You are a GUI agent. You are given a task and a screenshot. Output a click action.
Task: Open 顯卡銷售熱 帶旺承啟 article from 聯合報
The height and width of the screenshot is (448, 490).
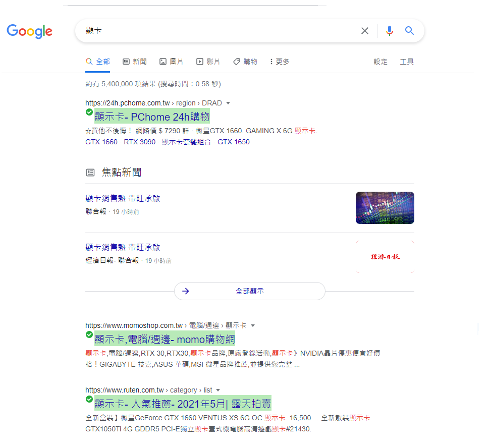pyautogui.click(x=123, y=198)
